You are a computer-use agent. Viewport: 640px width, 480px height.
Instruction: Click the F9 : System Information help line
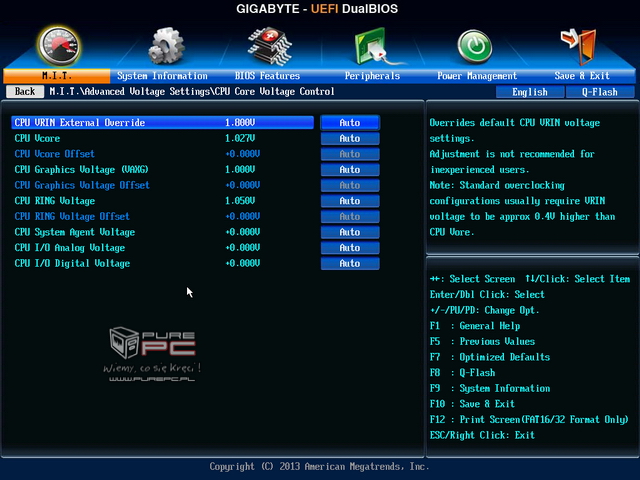[x=490, y=389]
